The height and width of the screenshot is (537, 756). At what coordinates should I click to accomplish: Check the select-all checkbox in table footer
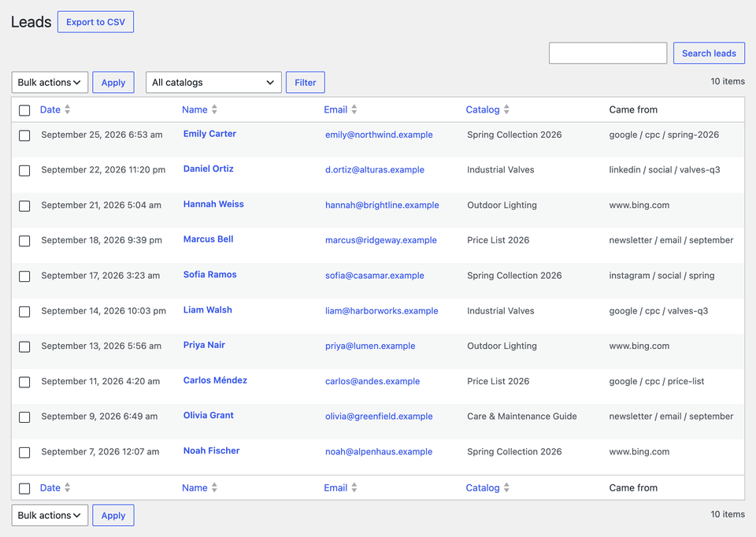tap(24, 488)
